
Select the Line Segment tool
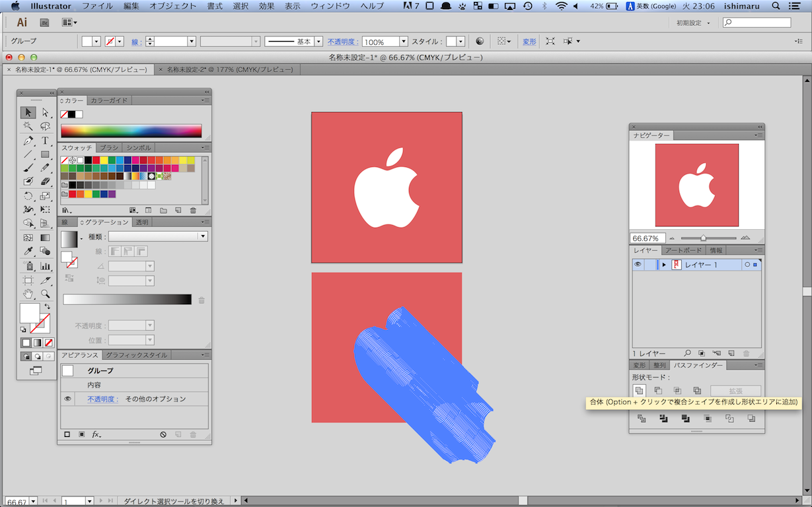(x=28, y=154)
